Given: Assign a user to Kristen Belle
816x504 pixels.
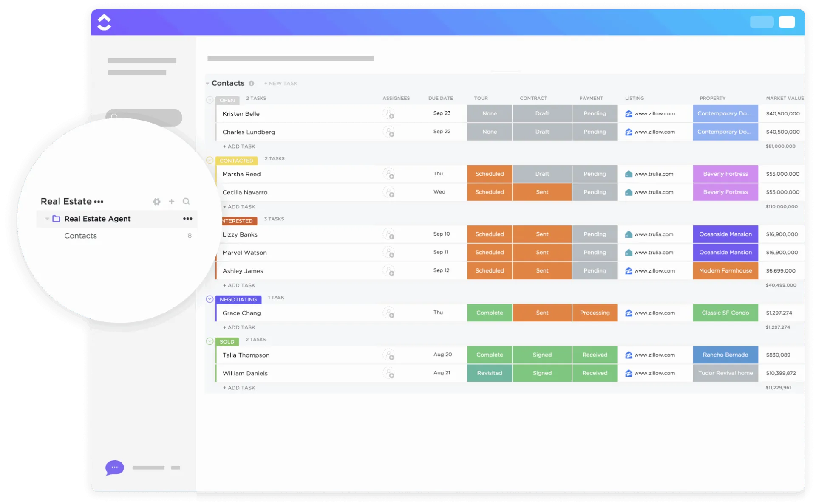Looking at the screenshot, I should [388, 114].
